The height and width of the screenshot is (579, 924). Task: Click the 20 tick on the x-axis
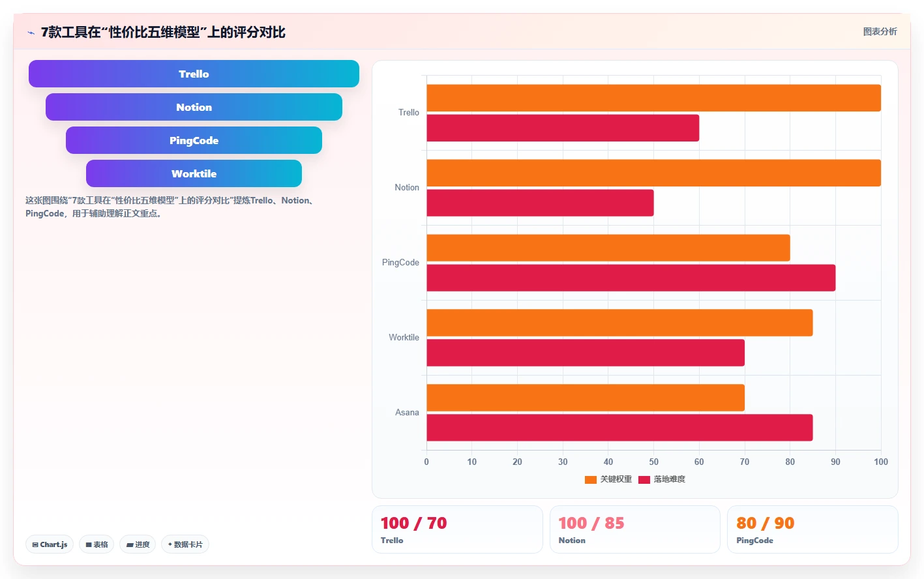tap(517, 462)
